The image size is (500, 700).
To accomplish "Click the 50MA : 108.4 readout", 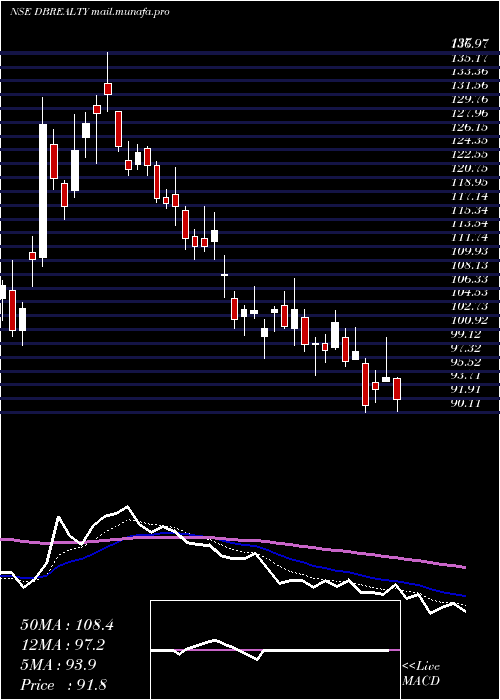I will click(x=67, y=625).
